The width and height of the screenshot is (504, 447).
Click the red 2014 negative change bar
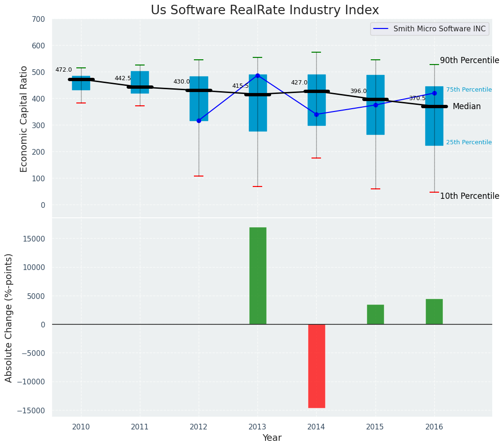316,365
